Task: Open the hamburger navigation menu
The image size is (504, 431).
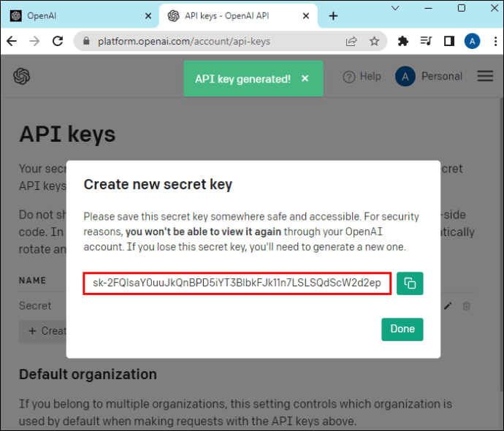Action: point(485,76)
